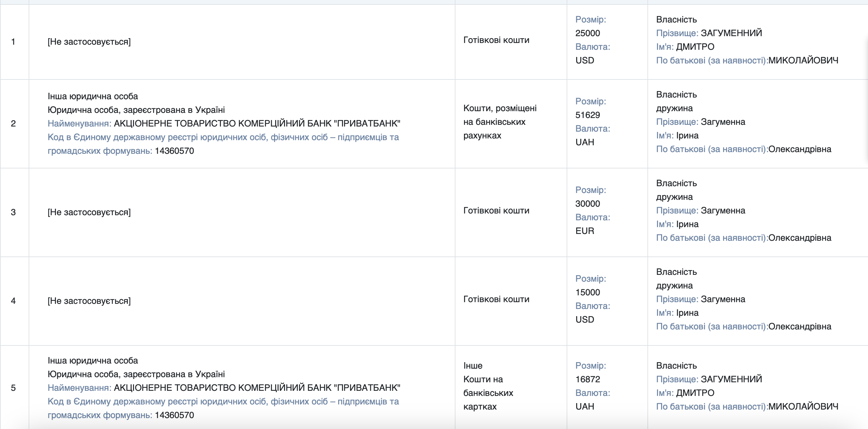Click name ДМИТРО in row 5

[695, 393]
